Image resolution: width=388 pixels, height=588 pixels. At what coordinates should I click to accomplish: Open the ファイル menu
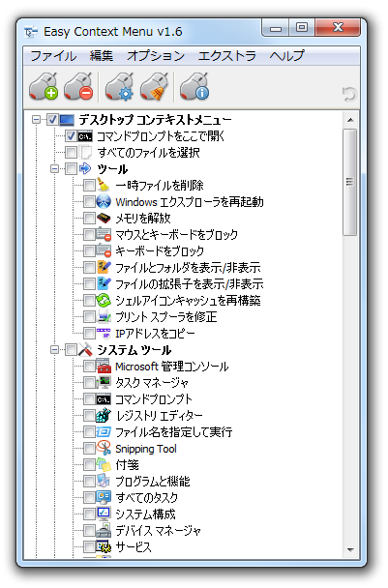53,56
